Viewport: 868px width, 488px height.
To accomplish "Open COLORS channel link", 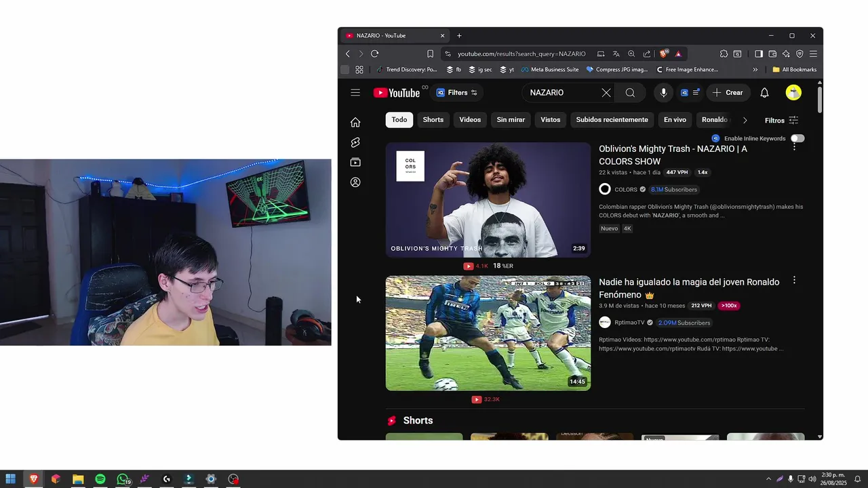I will click(x=625, y=190).
